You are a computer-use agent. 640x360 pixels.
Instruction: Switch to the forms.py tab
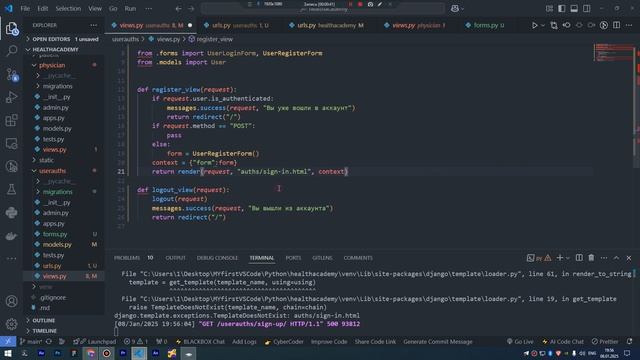coord(486,25)
